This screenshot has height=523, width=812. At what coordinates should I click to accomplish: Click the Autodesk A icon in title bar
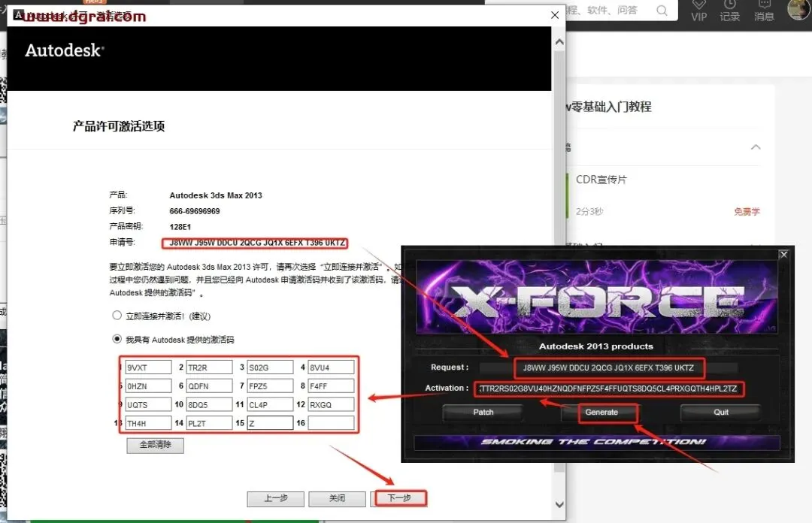18,15
